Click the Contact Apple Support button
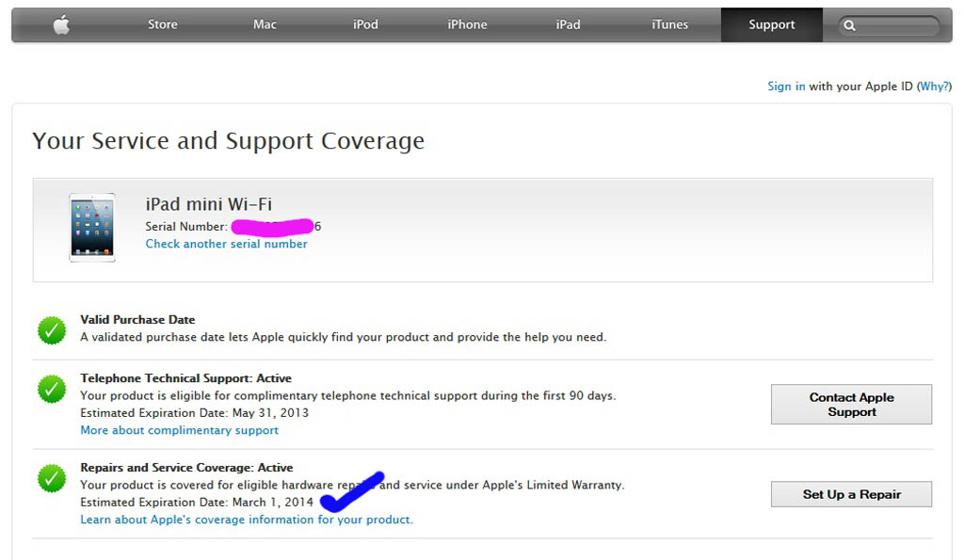964x560 pixels. coord(851,405)
